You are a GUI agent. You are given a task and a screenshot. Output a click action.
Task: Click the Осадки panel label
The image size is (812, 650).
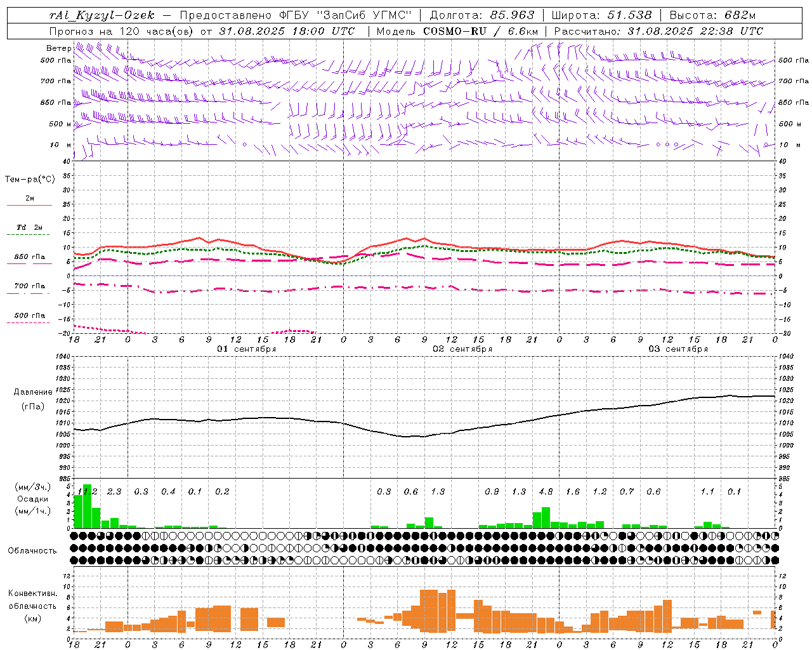[x=33, y=499]
